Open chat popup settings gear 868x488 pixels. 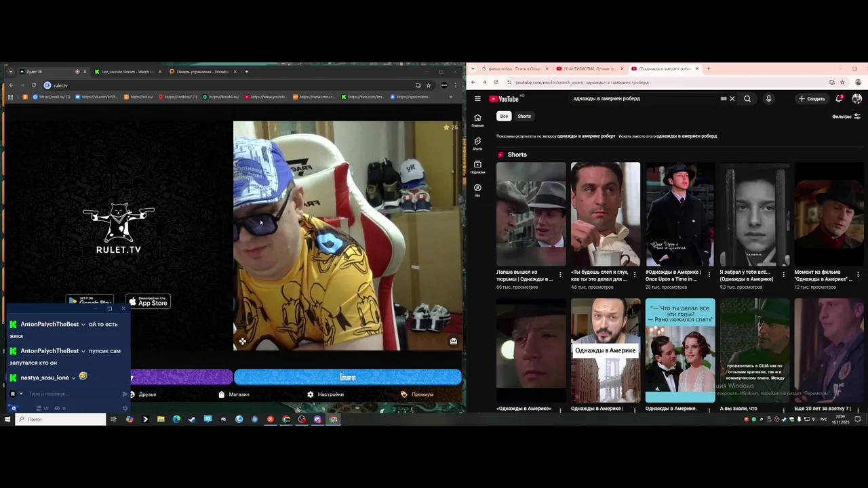click(x=125, y=408)
